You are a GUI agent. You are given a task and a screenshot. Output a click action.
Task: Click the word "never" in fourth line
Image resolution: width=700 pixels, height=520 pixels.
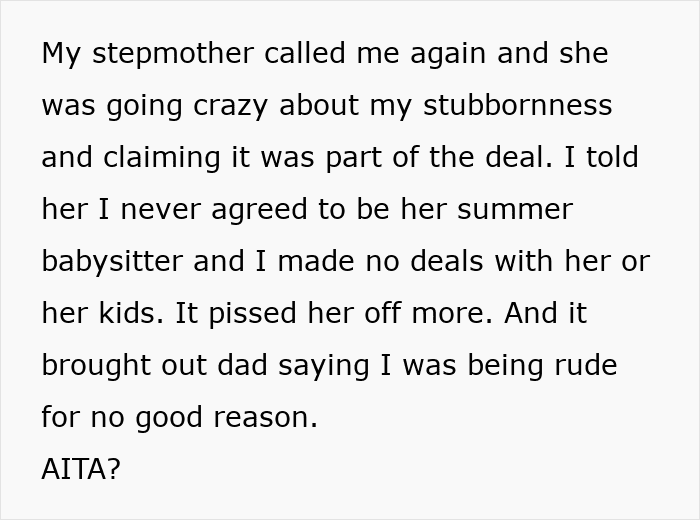point(160,210)
